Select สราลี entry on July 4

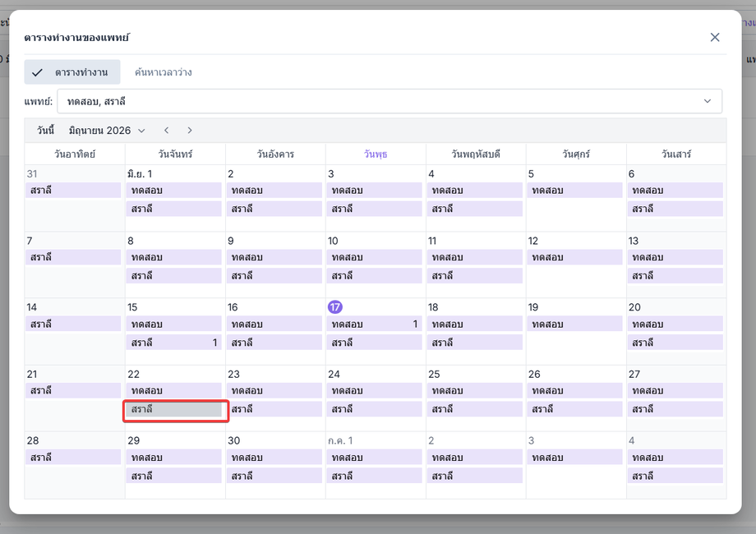tap(675, 475)
